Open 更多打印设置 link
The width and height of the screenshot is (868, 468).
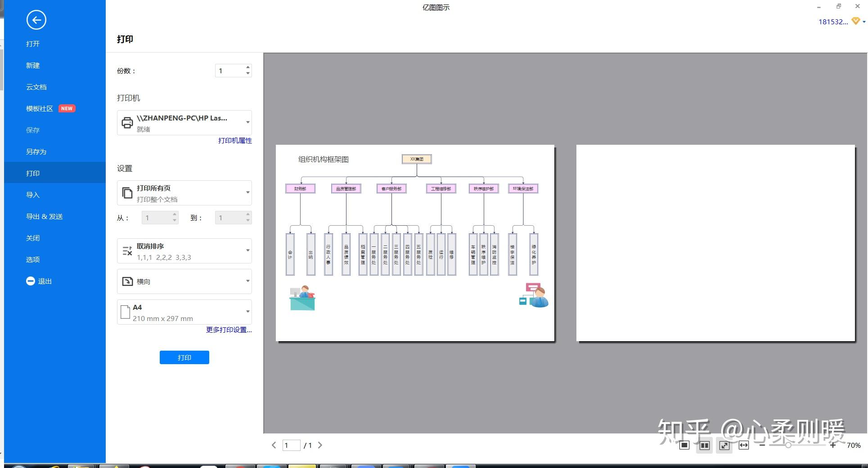point(229,330)
